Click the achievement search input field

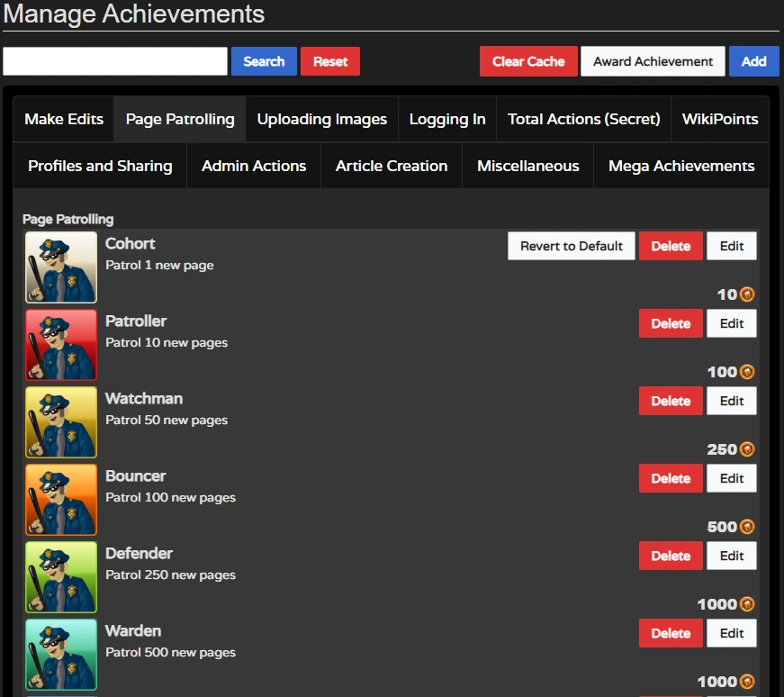tap(115, 61)
